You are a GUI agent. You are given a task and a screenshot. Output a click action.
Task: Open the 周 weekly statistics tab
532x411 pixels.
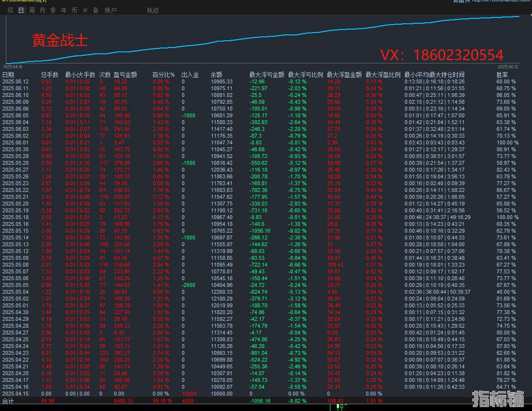(32, 10)
